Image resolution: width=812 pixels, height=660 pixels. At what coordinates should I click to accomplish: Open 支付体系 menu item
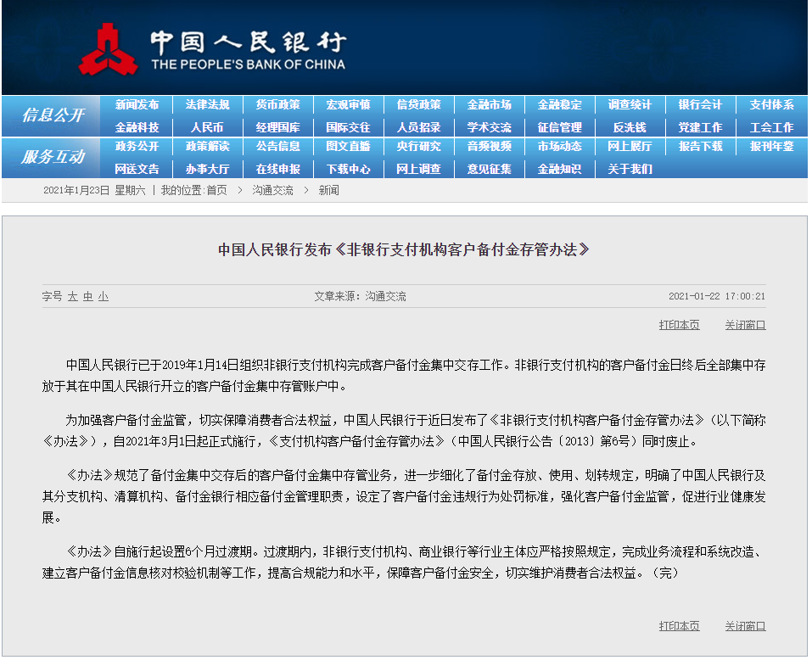771,104
